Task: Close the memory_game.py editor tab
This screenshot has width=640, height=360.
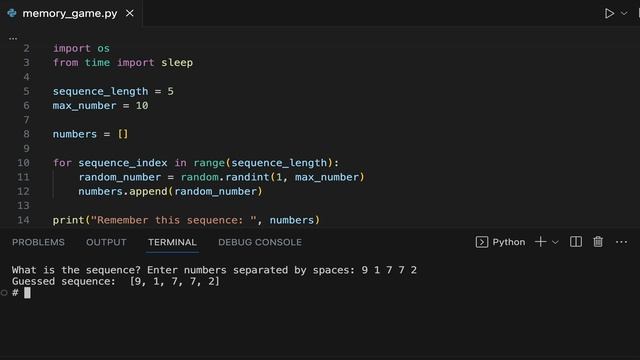Action: pos(130,13)
